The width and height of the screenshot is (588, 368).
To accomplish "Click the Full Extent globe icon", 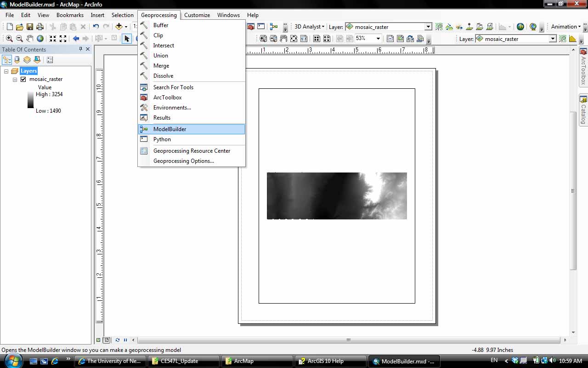I will [40, 39].
